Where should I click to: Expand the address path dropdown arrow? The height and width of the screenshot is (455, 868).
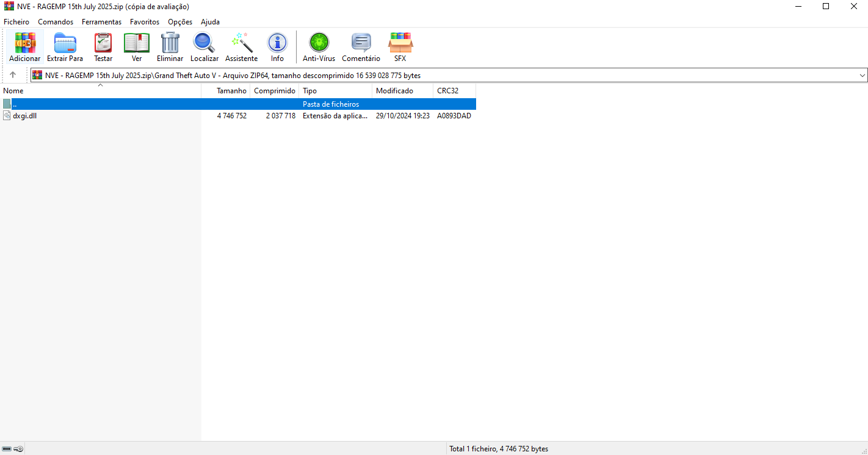point(863,75)
